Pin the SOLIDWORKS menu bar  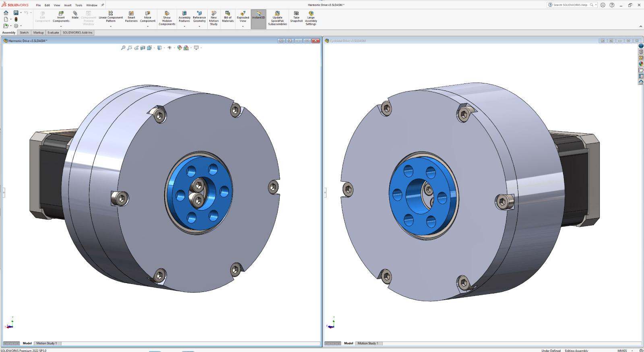102,5
